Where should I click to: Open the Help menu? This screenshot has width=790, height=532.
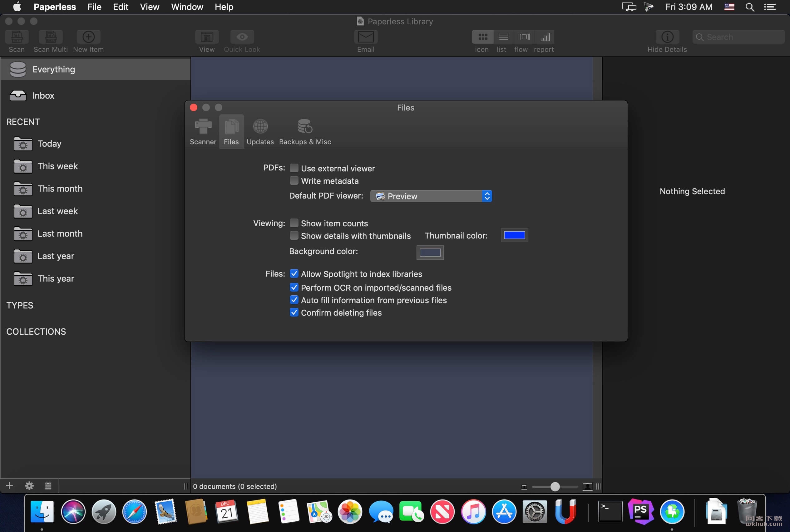click(x=224, y=7)
